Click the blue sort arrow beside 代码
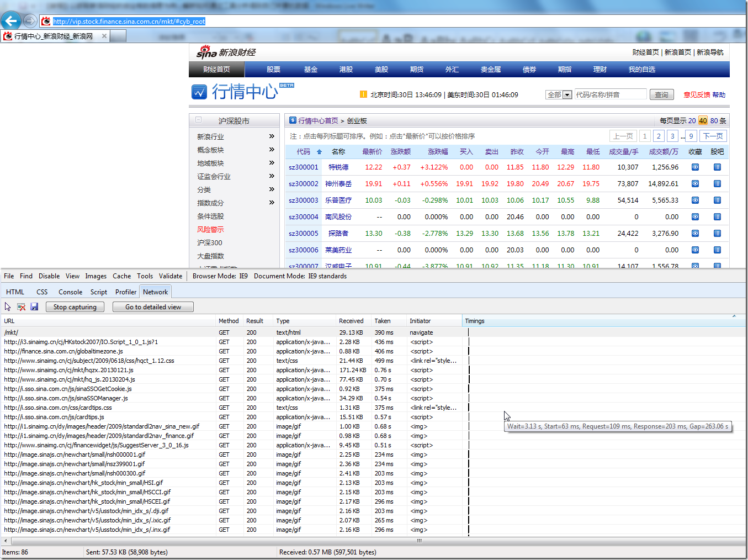Screen dimensions: 748x560 click(319, 151)
